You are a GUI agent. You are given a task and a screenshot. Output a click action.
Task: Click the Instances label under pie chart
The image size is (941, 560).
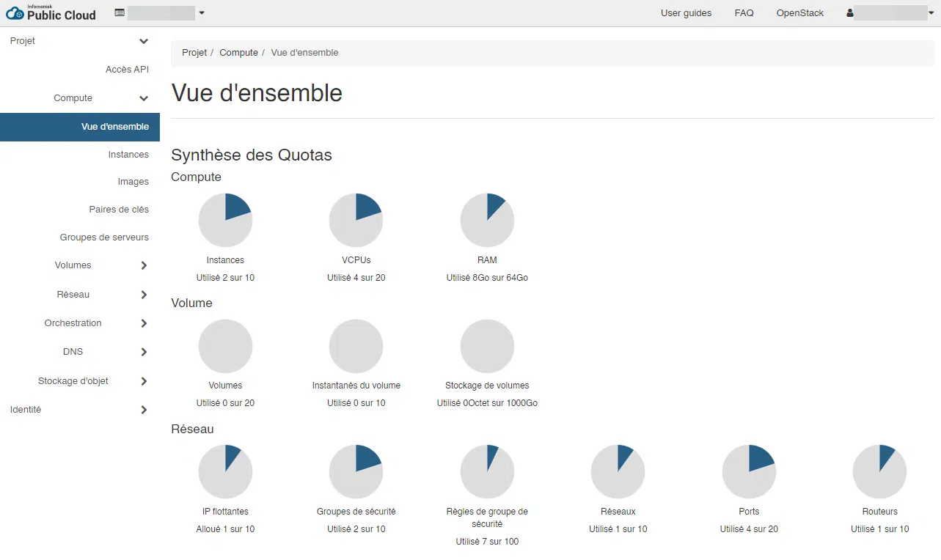225,260
